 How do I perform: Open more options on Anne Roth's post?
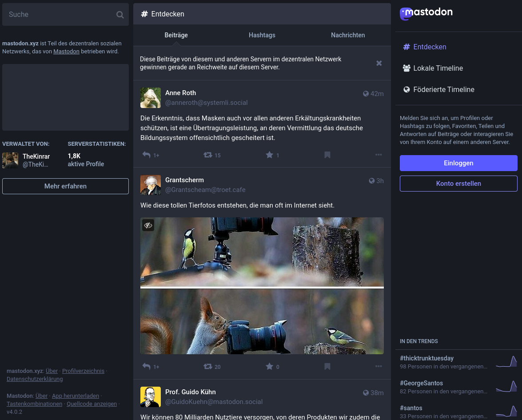click(x=379, y=155)
